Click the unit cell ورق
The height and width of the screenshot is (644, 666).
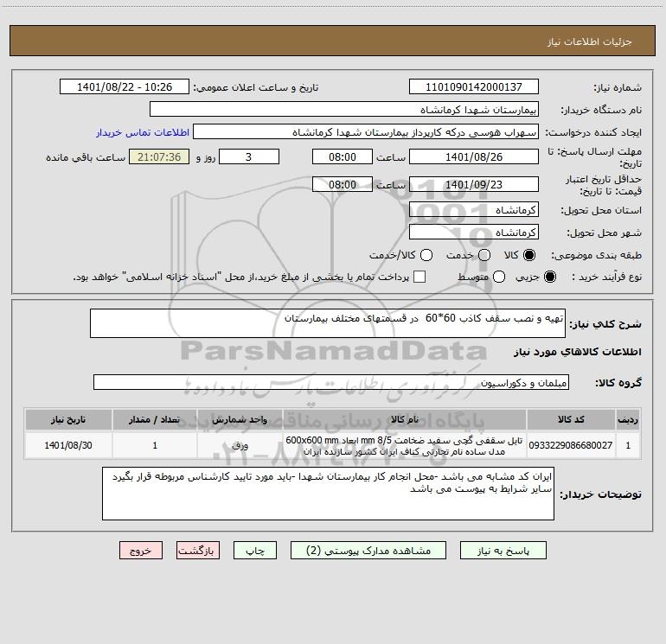240,445
